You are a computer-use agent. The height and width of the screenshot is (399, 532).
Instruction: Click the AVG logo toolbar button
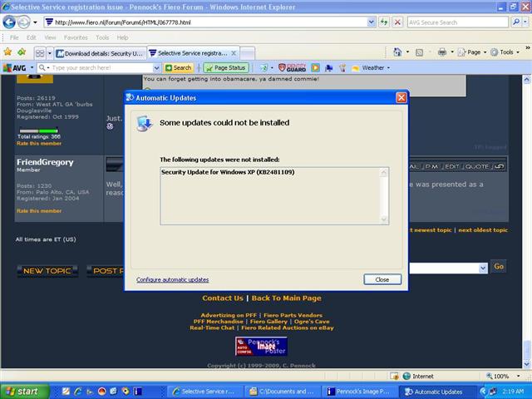click(x=15, y=68)
